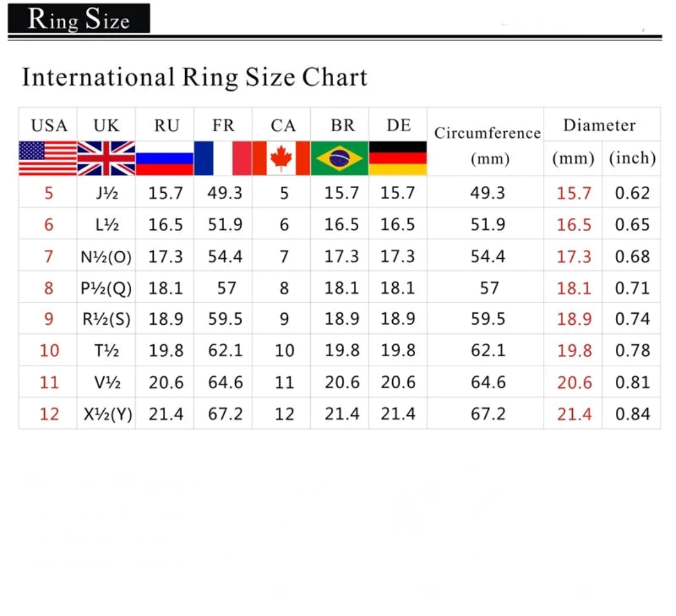Click the (inch) sub-header under Diameter
The height and width of the screenshot is (616, 676).
tap(632, 158)
